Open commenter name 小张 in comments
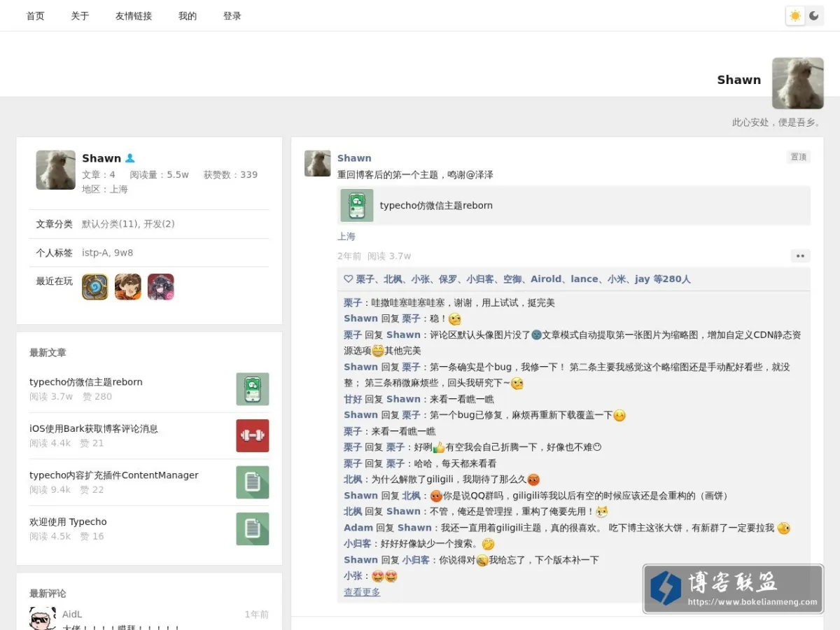 [x=353, y=576]
